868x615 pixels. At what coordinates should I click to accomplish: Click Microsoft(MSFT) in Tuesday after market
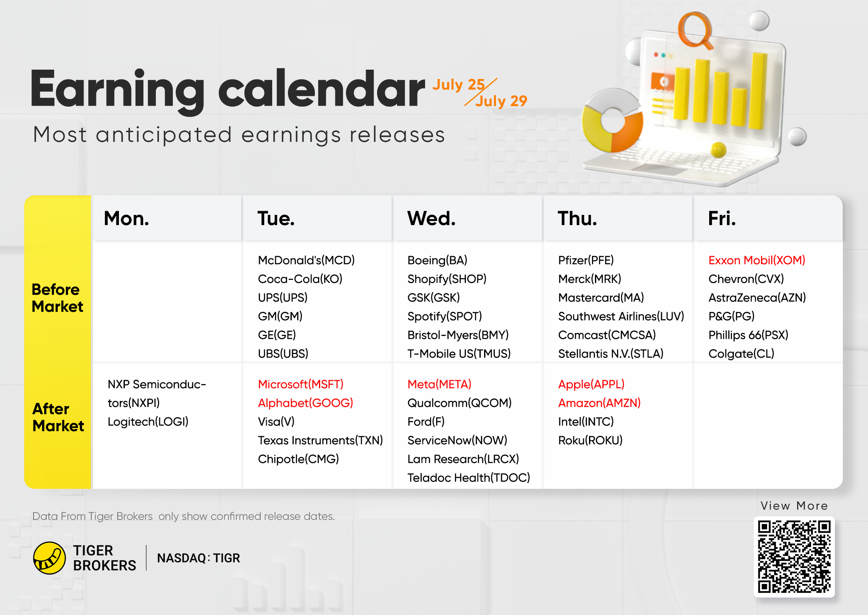tap(301, 384)
